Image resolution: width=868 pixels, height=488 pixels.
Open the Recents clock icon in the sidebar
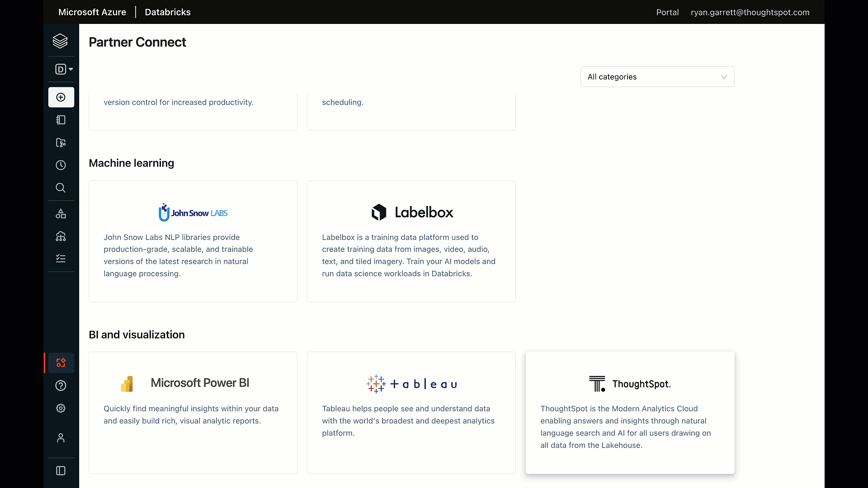[61, 165]
